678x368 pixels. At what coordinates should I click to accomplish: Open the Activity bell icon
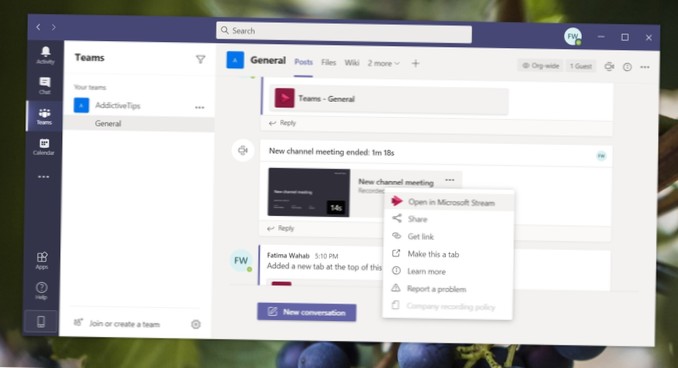tap(45, 55)
